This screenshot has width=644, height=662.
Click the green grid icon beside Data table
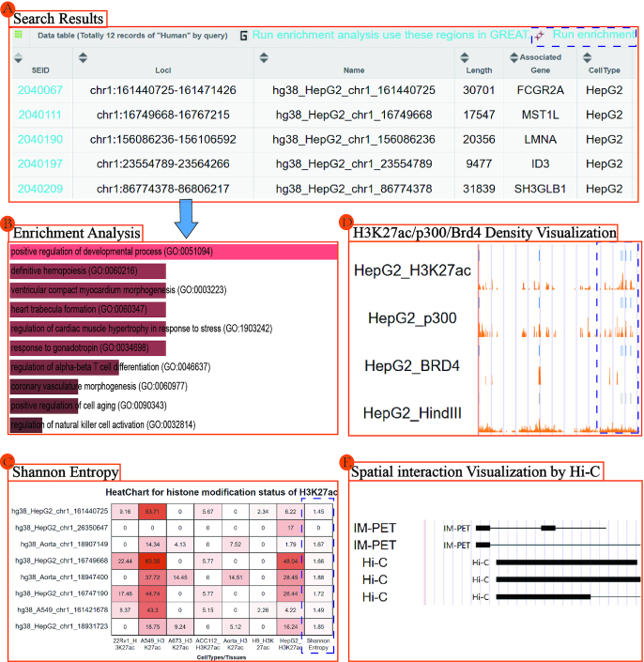(19, 35)
